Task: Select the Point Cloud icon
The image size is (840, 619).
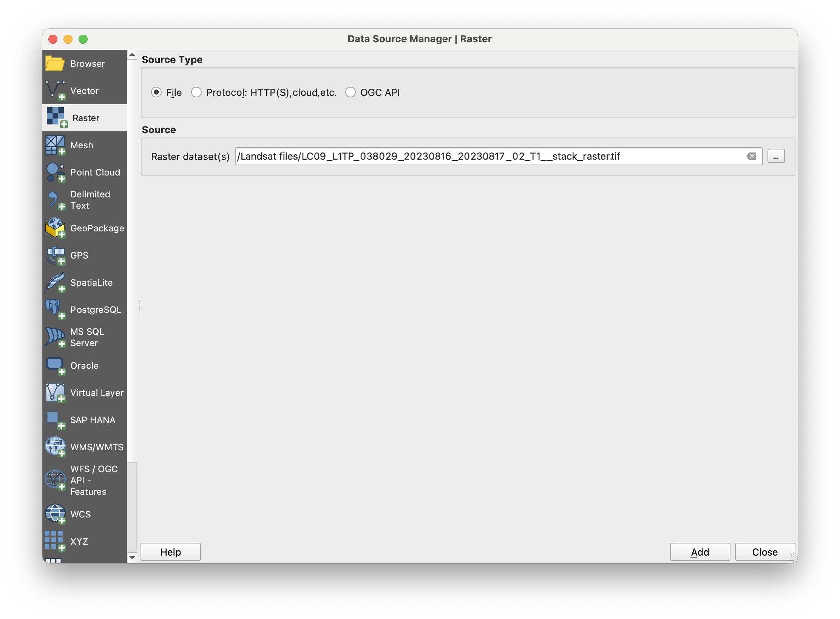Action: 55,172
